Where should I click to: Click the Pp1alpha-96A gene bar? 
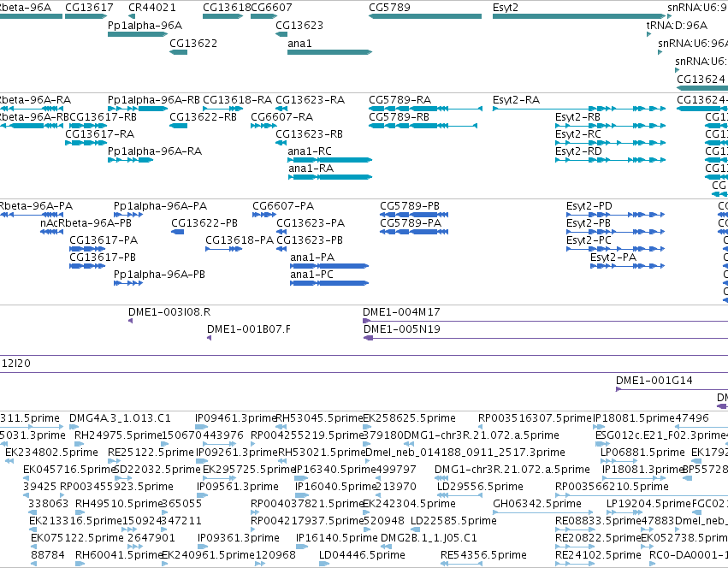tap(138, 34)
